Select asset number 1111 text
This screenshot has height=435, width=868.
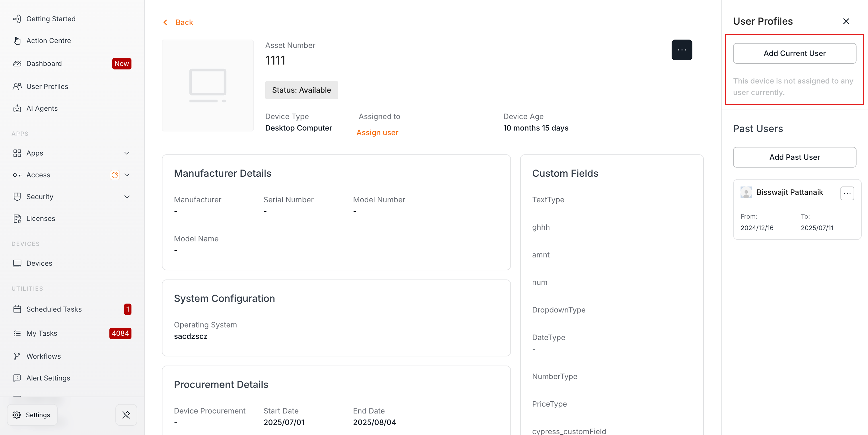pos(275,60)
